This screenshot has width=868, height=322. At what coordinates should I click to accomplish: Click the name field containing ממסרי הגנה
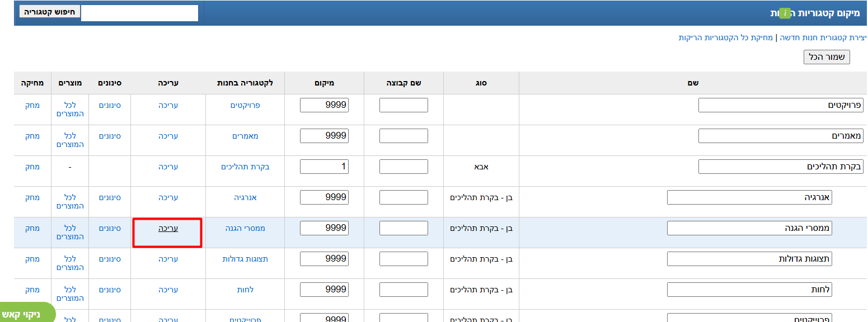pos(749,228)
